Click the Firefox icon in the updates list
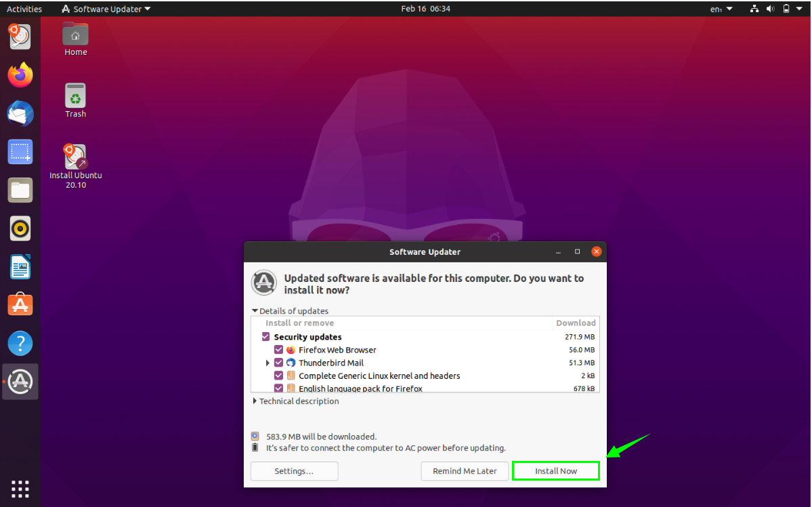812x507 pixels. coord(291,350)
